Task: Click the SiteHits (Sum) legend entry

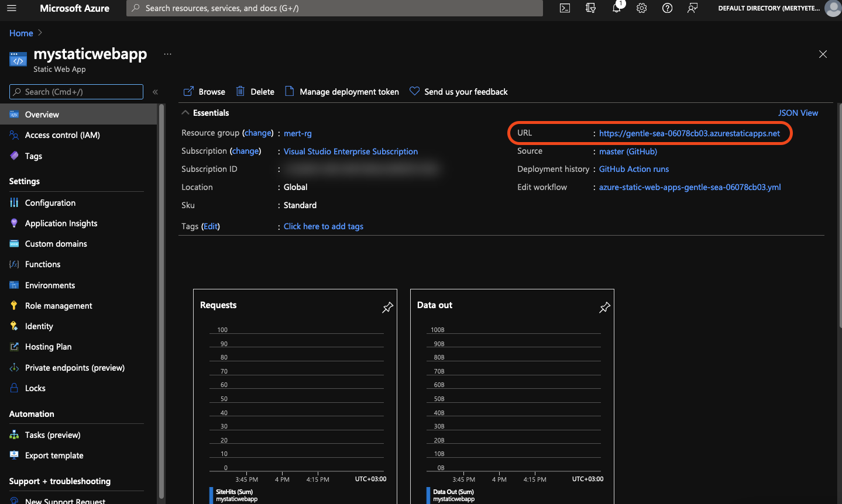Action: click(x=234, y=492)
